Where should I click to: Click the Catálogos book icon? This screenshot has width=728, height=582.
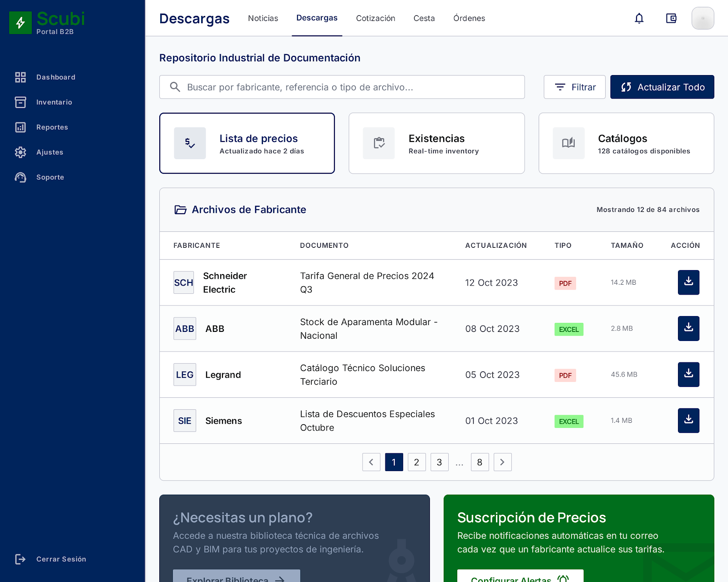click(x=569, y=143)
